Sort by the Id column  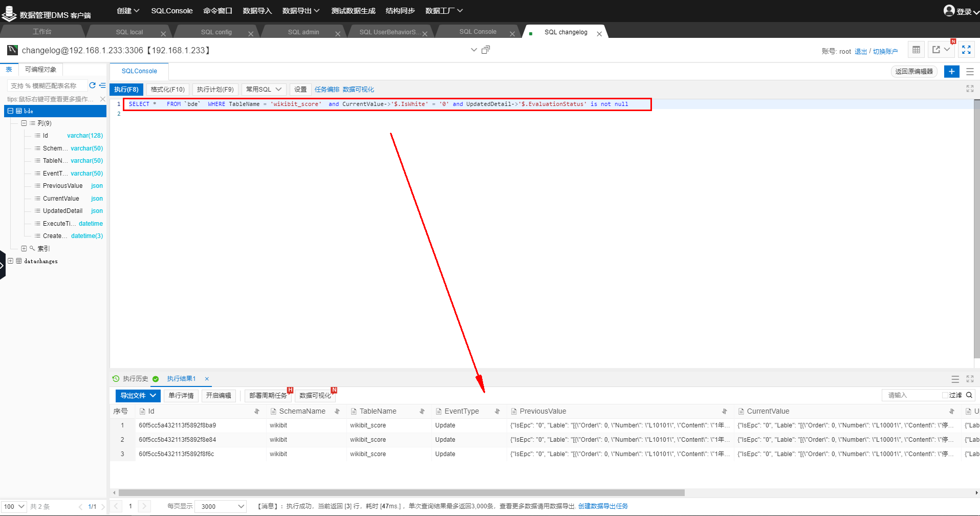257,411
